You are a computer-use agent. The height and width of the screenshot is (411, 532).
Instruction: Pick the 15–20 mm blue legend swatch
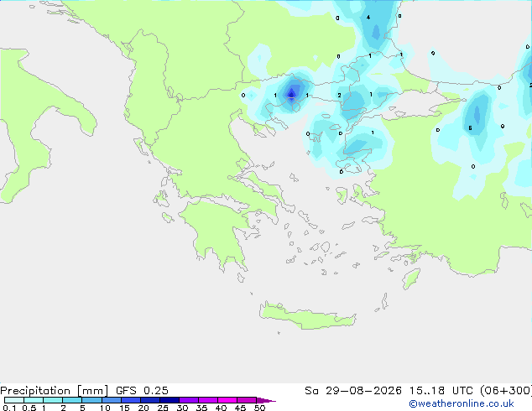click(x=131, y=400)
